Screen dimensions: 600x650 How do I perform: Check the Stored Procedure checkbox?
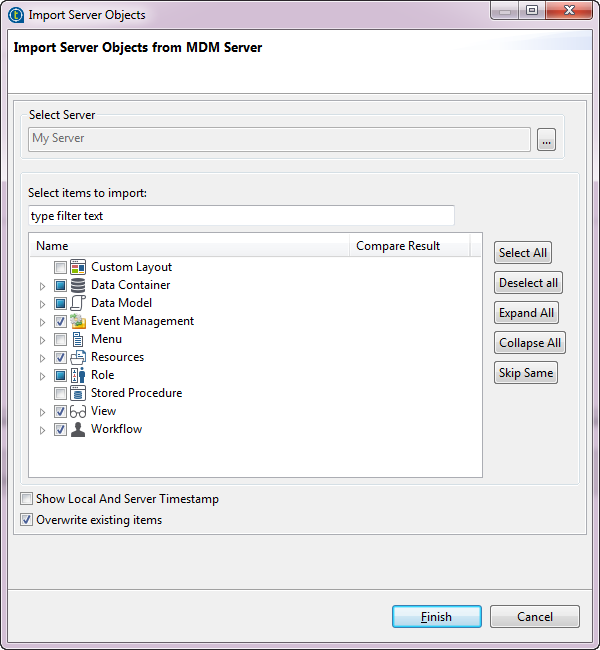pyautogui.click(x=60, y=393)
